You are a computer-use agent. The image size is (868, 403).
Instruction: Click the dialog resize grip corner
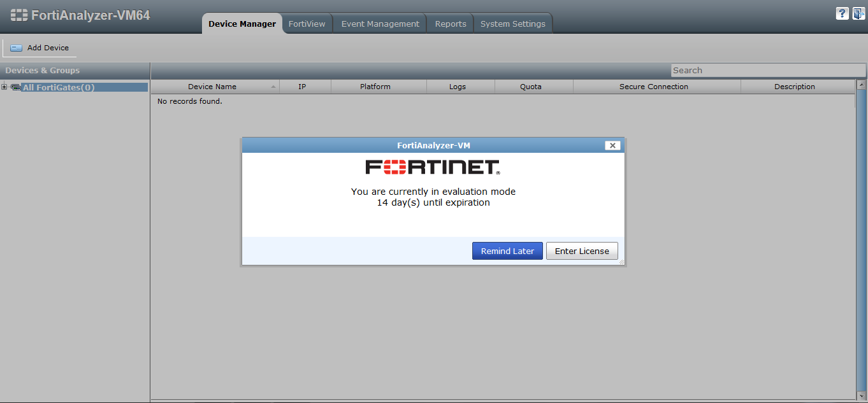point(621,262)
